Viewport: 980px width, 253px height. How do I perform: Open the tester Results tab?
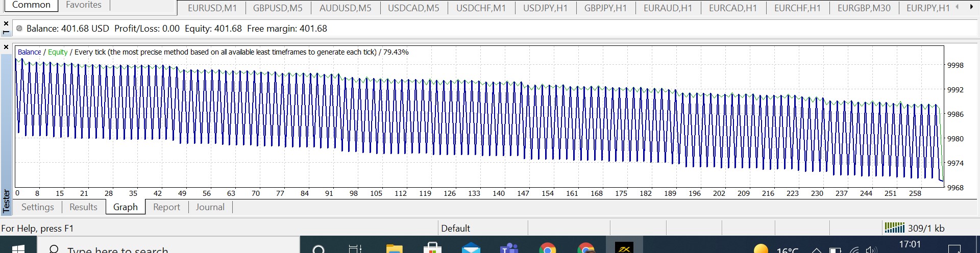coord(83,207)
